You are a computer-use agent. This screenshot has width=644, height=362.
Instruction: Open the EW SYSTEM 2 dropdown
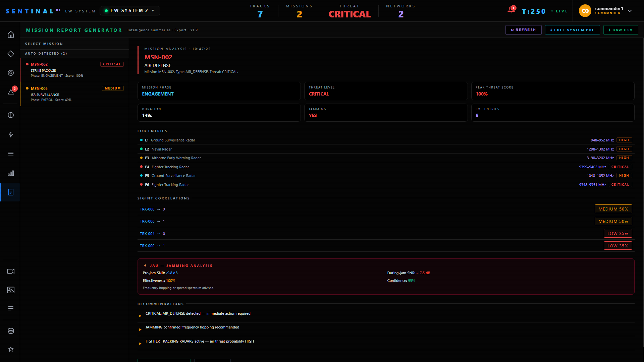130,11
